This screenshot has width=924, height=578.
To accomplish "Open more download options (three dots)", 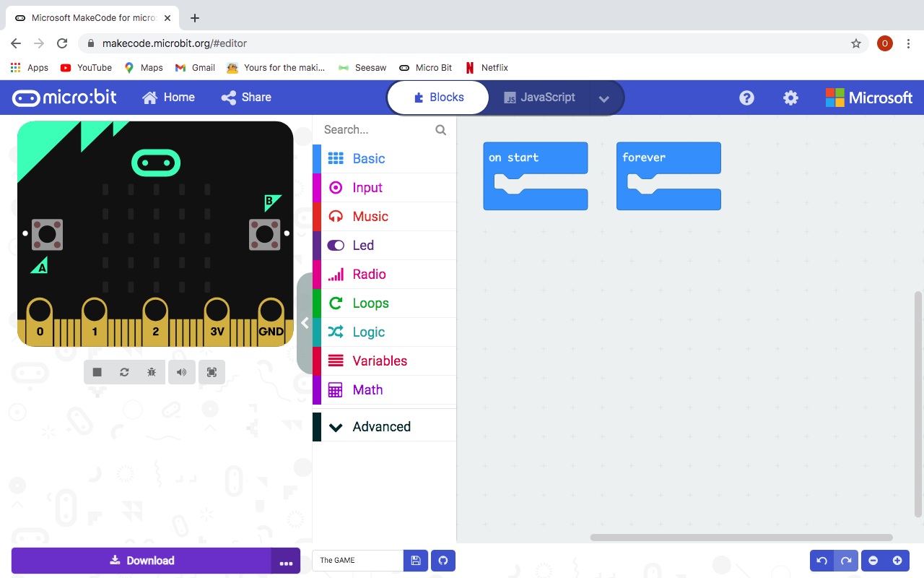I will click(x=287, y=561).
